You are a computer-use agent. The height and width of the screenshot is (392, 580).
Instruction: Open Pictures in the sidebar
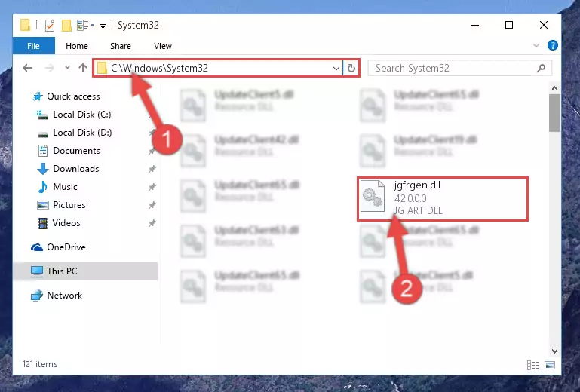[x=69, y=205]
